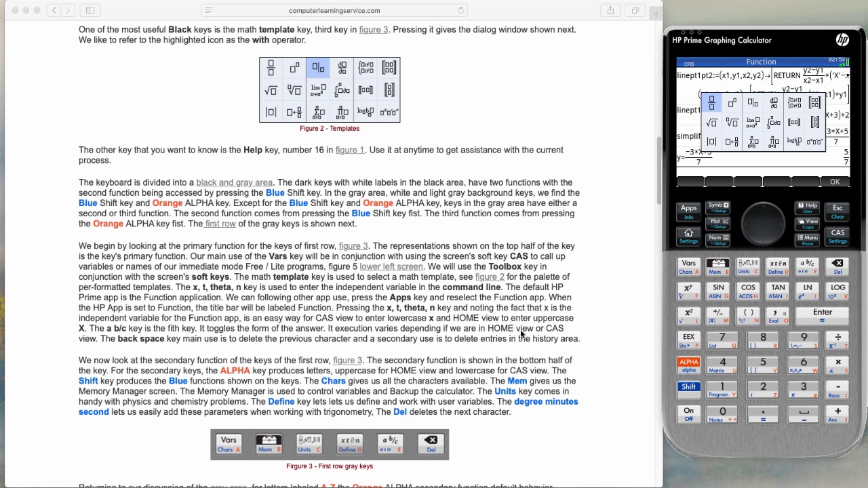Tap the divide key on calculator keypad
The height and width of the screenshot is (488, 868).
838,340
